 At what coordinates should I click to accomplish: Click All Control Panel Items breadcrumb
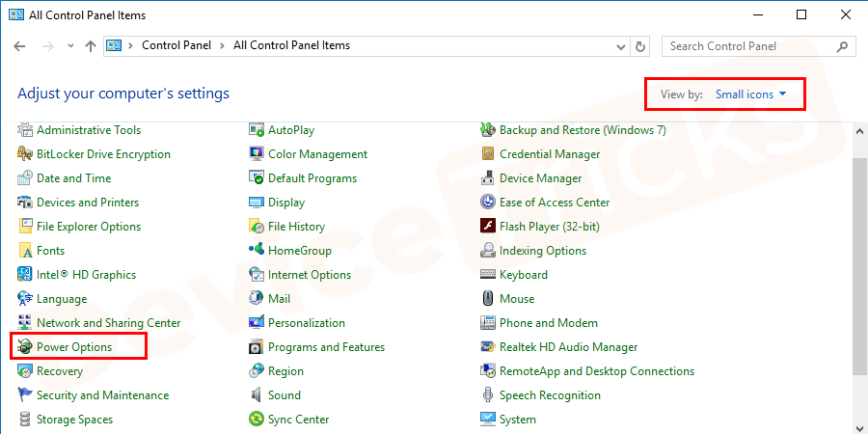tap(291, 45)
